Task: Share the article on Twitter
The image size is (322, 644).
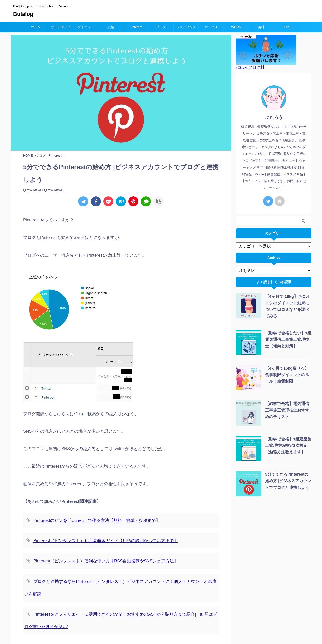Action: point(83,201)
